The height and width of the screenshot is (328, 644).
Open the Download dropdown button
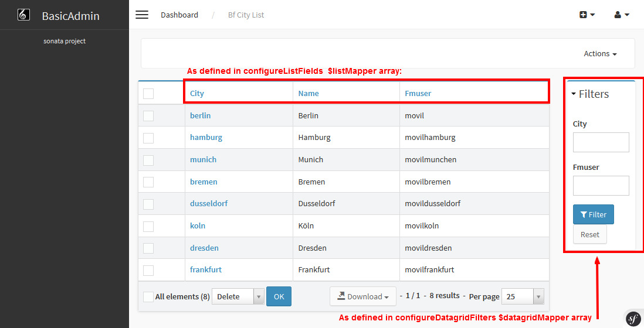click(362, 297)
